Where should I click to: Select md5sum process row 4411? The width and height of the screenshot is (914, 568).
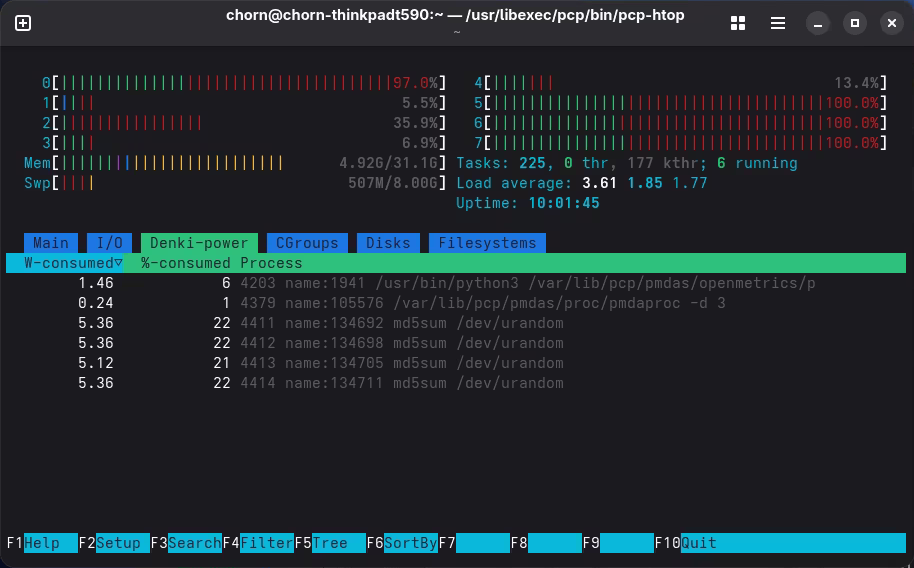click(456, 323)
